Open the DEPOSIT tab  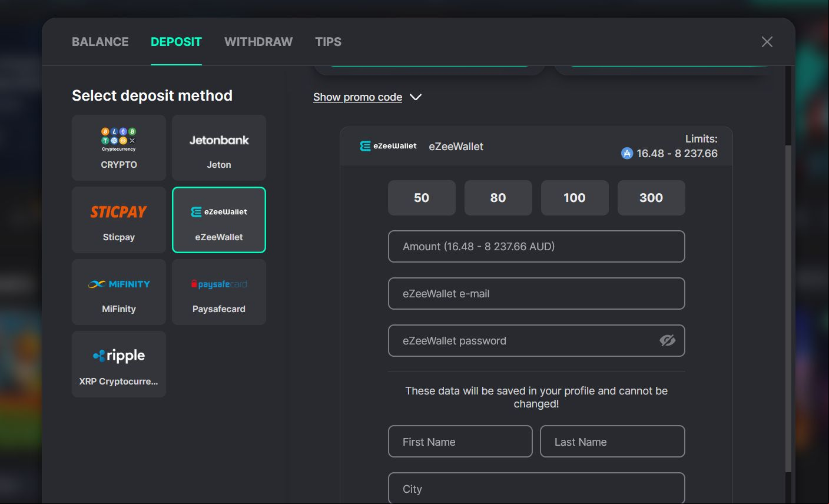coord(176,42)
